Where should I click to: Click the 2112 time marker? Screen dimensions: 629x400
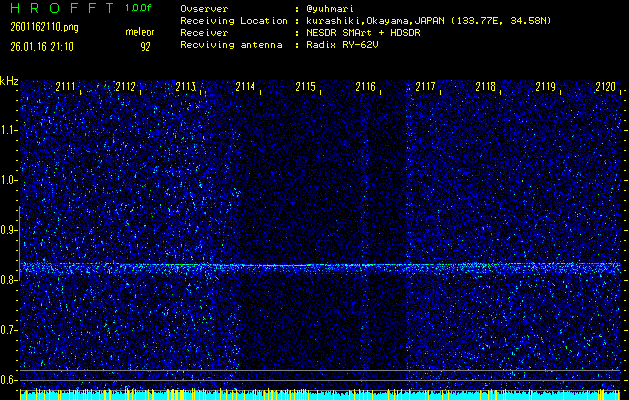[x=125, y=87]
